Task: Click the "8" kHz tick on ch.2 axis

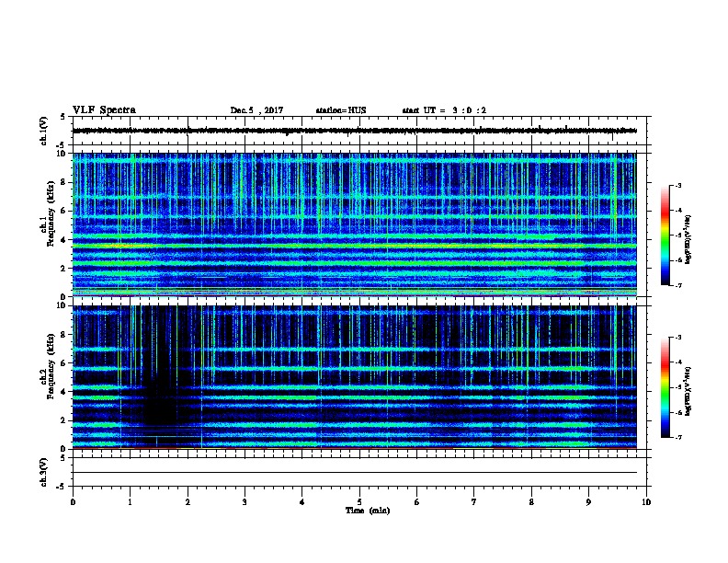Action: pyautogui.click(x=63, y=335)
